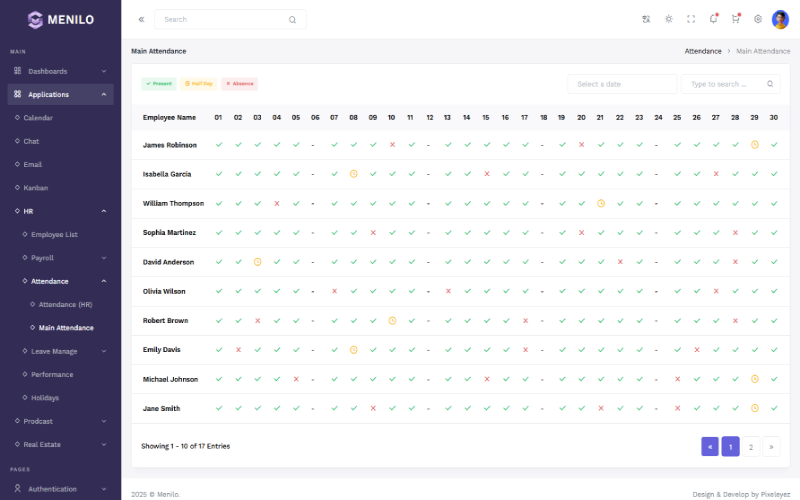Click Isabella Garcia's half-day clock on day 08
The image size is (800, 500).
[354, 174]
